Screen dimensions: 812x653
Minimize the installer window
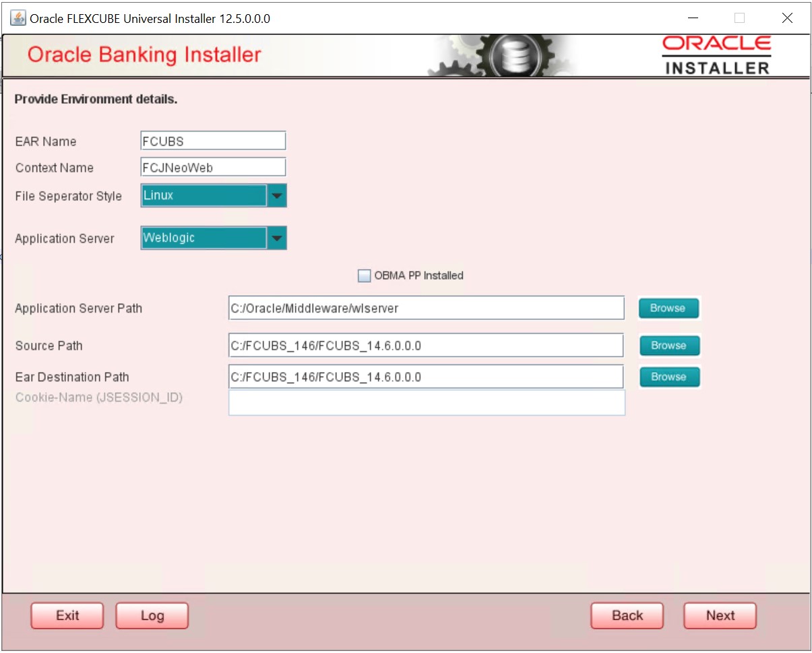[693, 18]
